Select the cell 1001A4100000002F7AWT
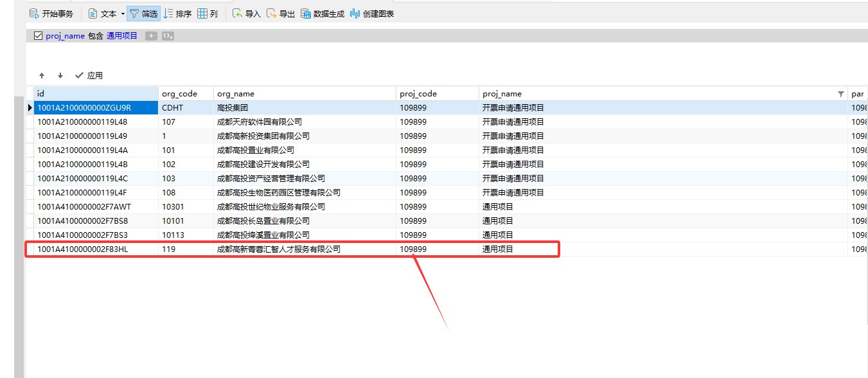The width and height of the screenshot is (868, 378). coord(96,206)
